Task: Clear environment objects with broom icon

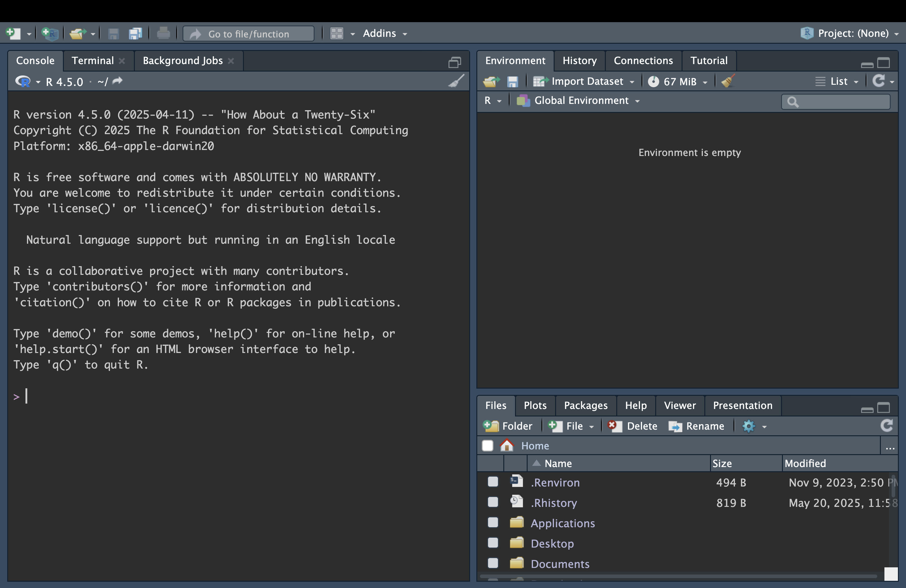Action: (727, 81)
